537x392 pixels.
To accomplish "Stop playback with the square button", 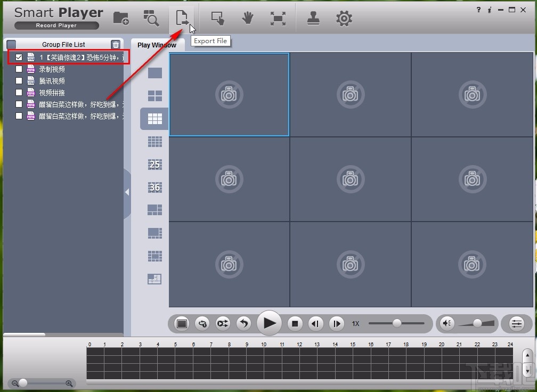I will [295, 323].
